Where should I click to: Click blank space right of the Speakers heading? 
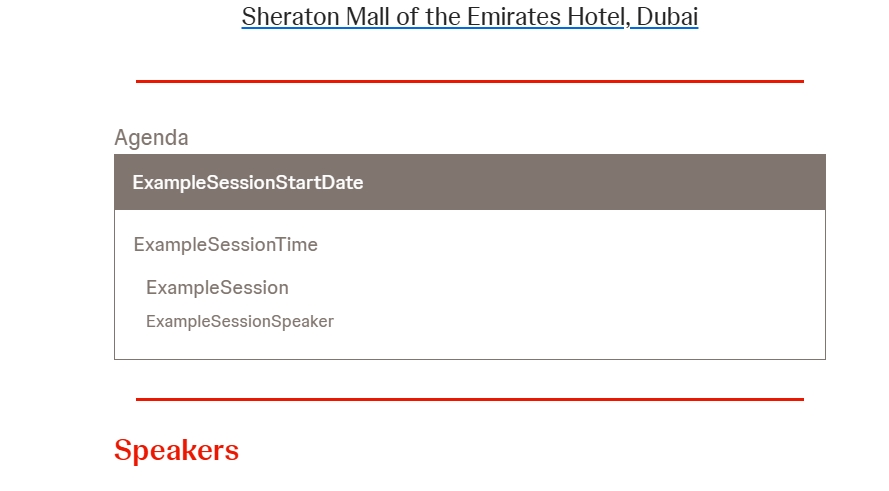pos(510,451)
